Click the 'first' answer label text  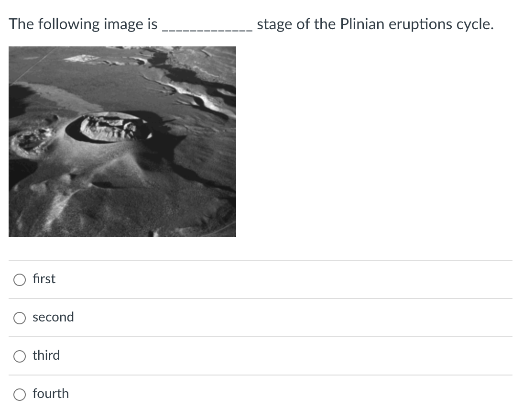click(x=44, y=279)
